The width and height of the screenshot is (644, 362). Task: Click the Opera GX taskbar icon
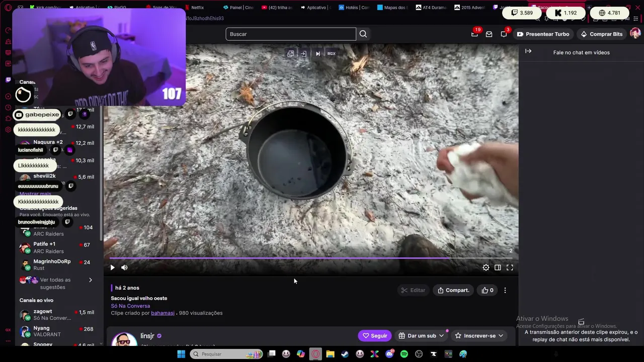tap(315, 354)
